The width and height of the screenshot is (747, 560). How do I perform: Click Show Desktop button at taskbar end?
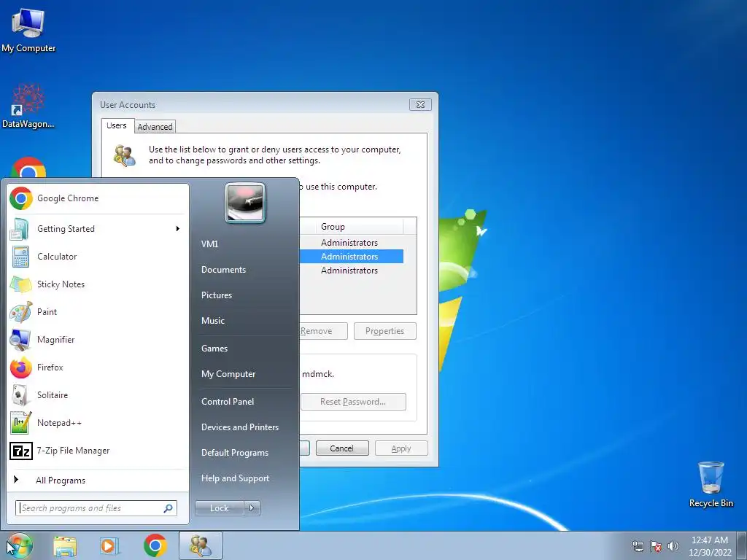742,545
